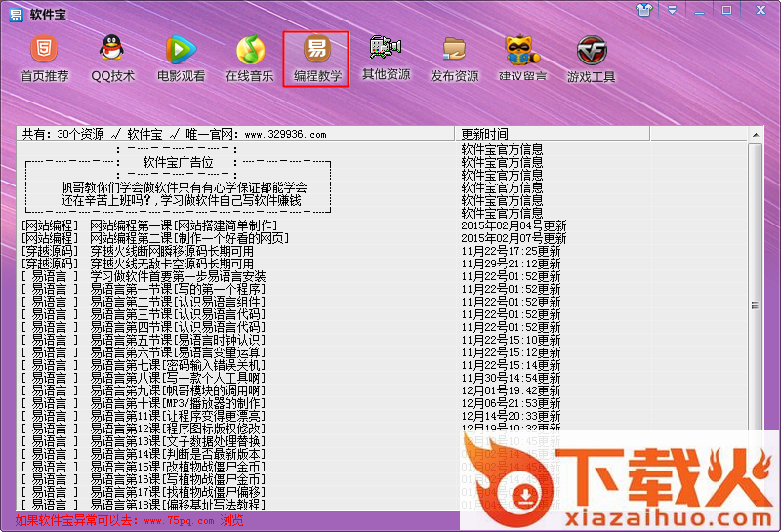Select 易语言第七课 password error shutdown lesson

177,365
